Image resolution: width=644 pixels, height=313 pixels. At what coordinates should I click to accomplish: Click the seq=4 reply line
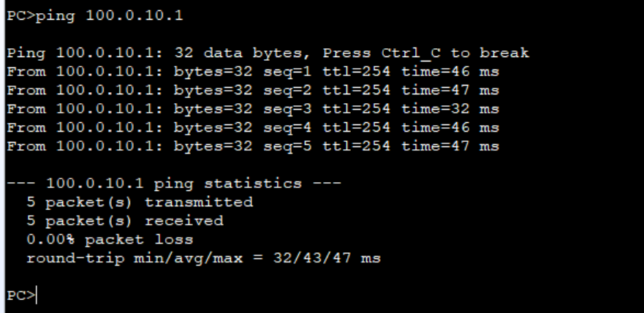click(253, 128)
